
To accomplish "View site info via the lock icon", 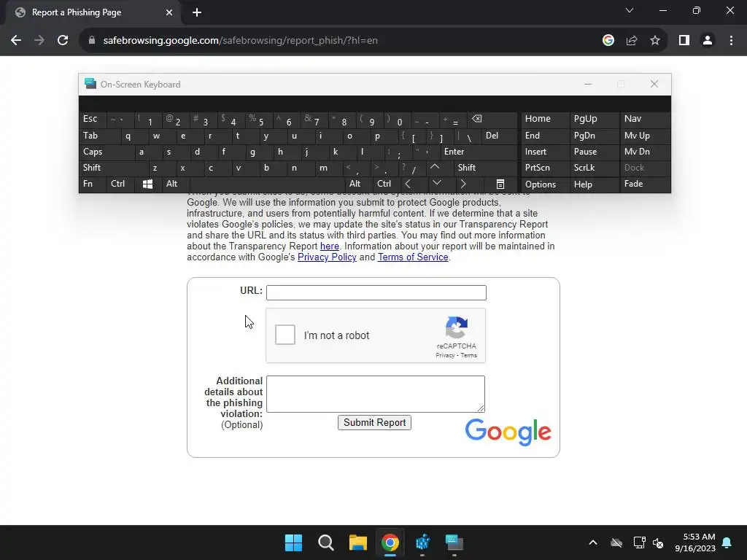I will pos(92,41).
